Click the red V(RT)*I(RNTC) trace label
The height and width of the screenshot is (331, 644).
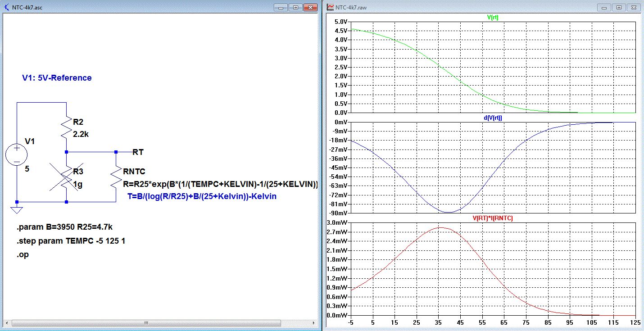(493, 218)
